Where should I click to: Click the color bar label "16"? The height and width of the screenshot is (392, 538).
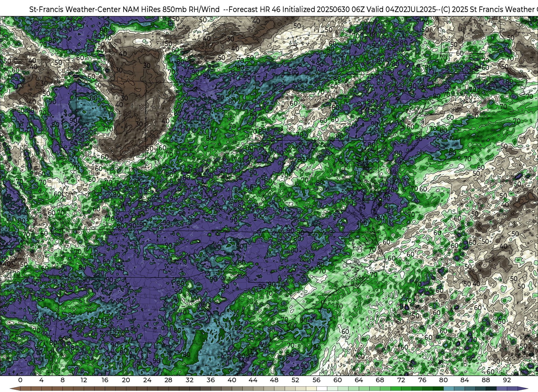point(105,380)
